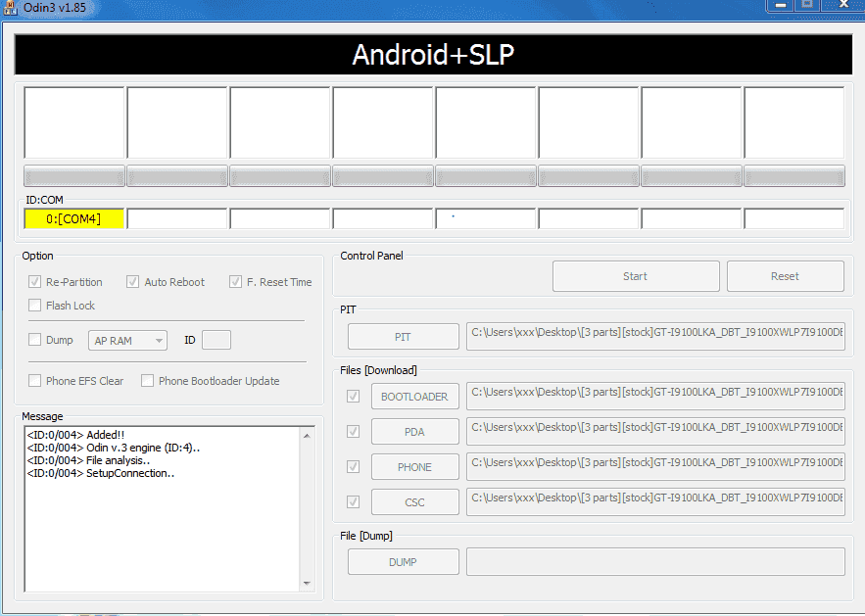Minimize the Odin3 window
The width and height of the screenshot is (865, 616).
781,5
